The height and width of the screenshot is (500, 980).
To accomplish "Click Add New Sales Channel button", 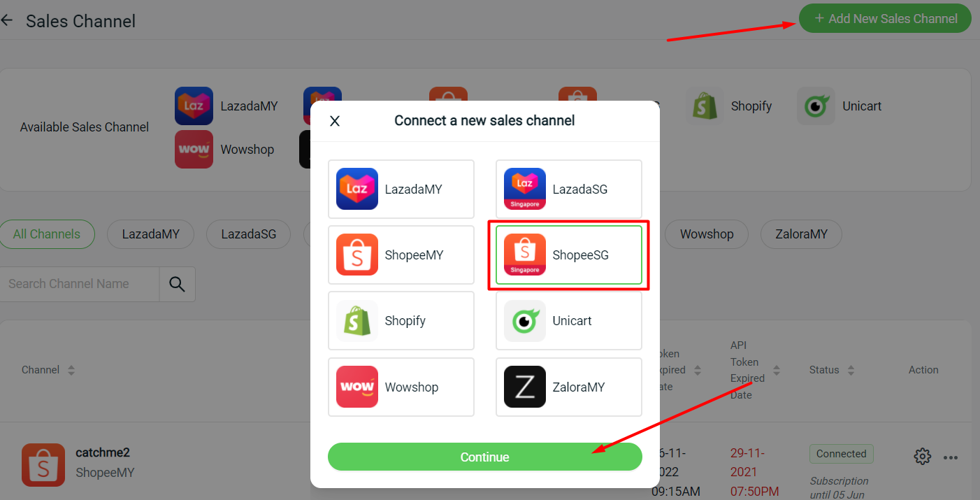I will 885,19.
